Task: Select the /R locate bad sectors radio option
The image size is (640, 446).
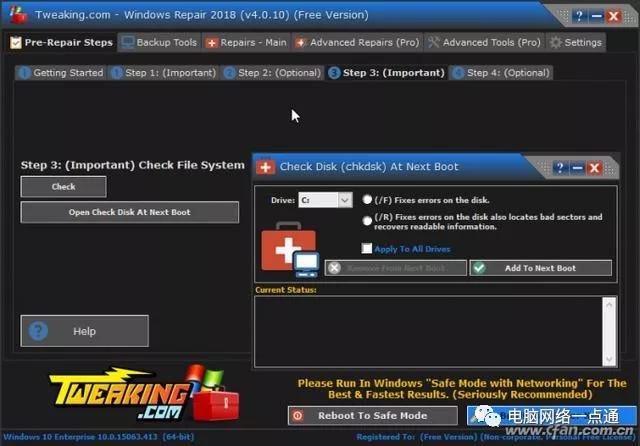Action: (x=367, y=221)
